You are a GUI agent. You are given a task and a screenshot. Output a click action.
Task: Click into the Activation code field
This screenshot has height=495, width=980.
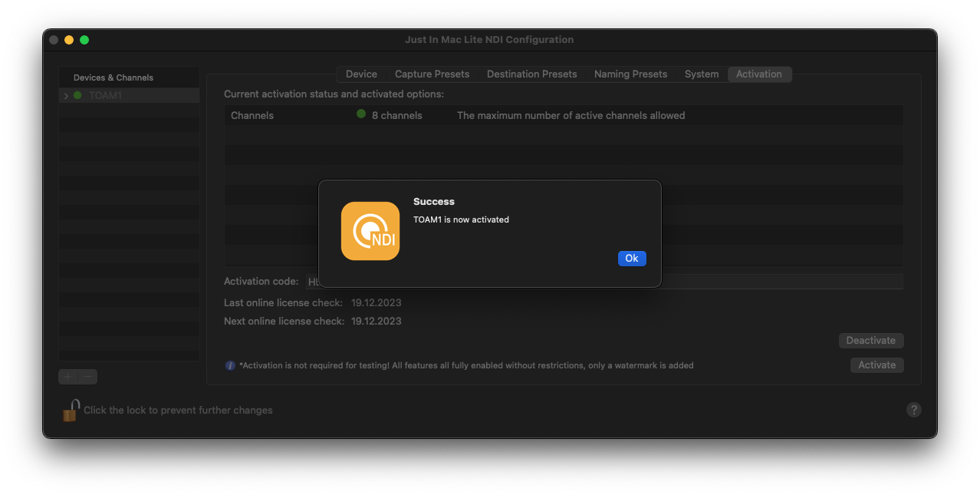(x=604, y=282)
